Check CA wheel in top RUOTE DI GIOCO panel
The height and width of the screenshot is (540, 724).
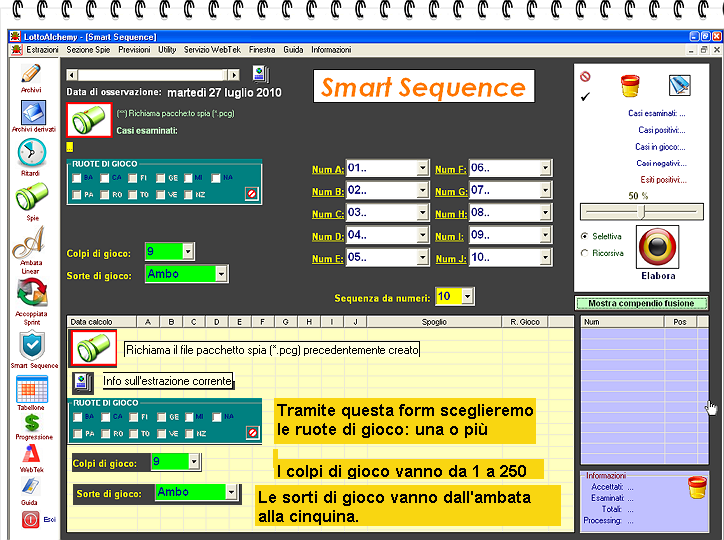click(x=105, y=178)
